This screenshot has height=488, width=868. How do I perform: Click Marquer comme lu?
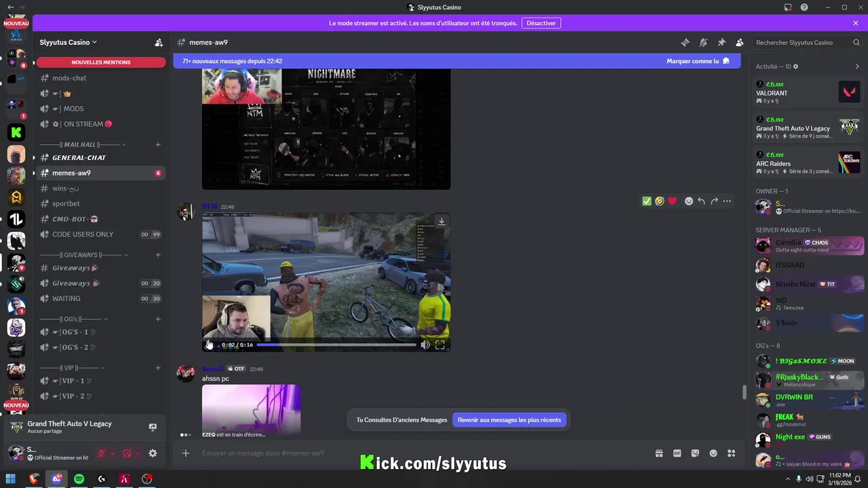tap(698, 61)
